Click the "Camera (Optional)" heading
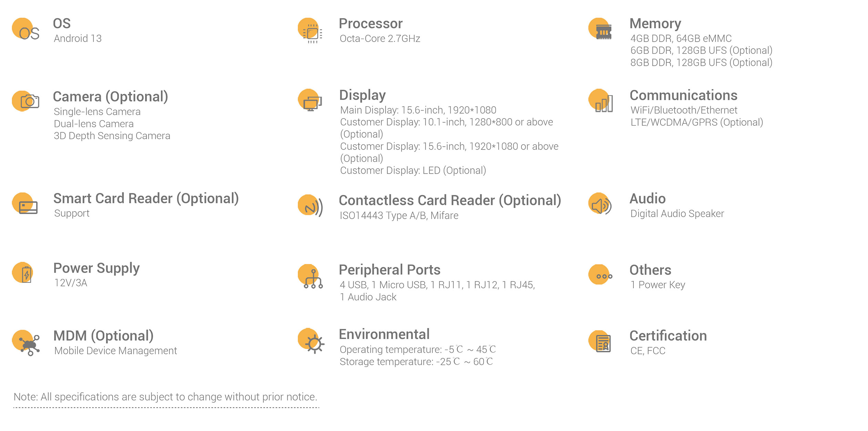 click(x=110, y=97)
